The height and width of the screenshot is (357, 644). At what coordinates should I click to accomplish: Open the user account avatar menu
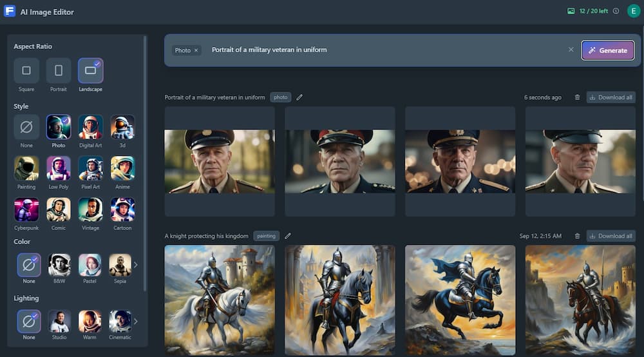633,11
